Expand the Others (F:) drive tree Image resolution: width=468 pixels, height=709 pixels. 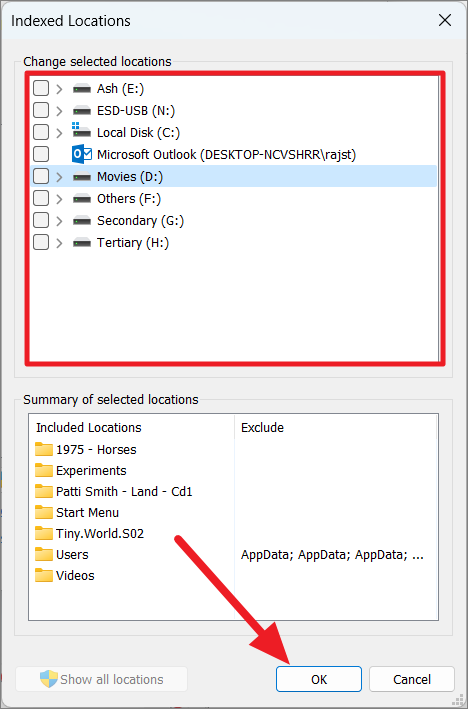pos(59,199)
